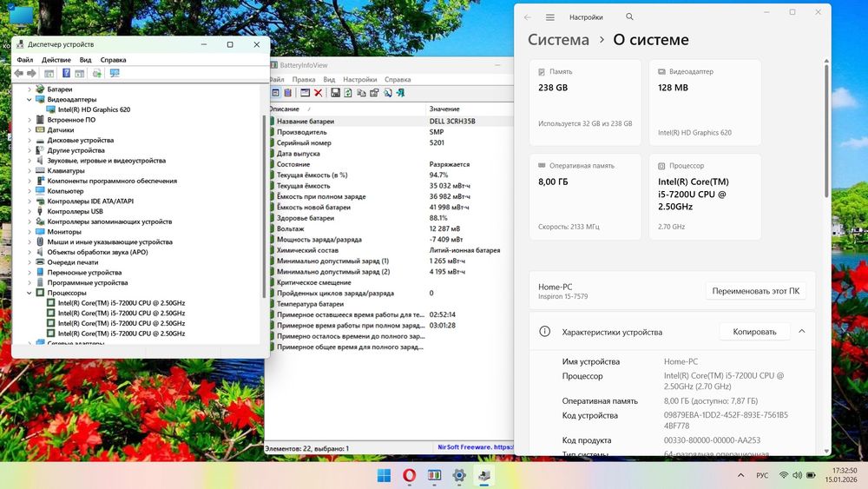Click the properties icon in BatteryInfoView toolbar
This screenshot has width=868, height=489.
click(374, 92)
